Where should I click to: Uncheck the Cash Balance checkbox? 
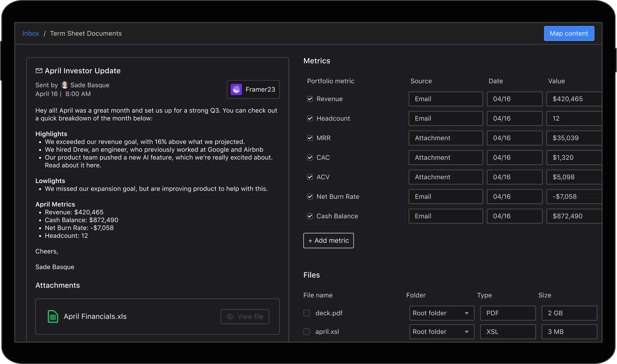310,216
